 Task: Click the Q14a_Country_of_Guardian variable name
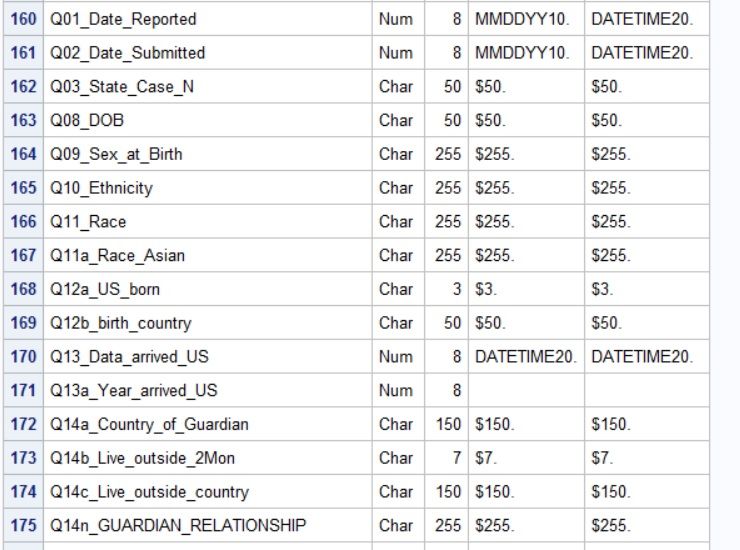[150, 424]
